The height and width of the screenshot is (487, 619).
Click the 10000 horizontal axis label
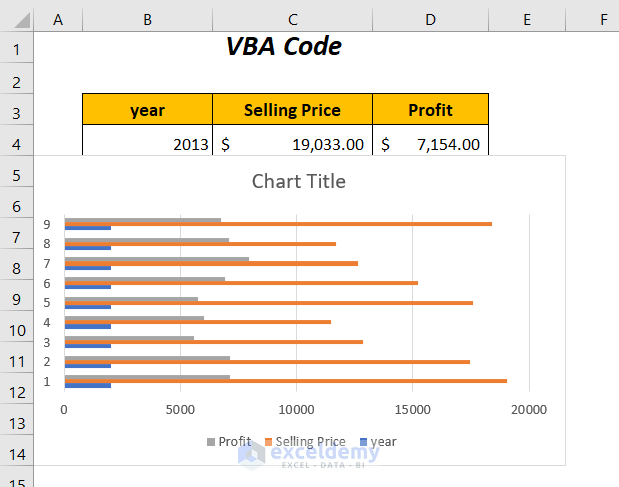point(296,409)
